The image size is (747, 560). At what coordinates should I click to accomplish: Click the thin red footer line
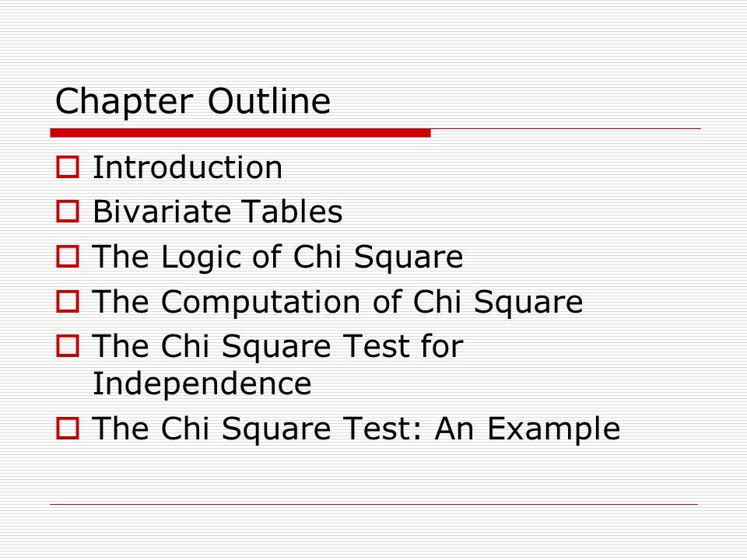coord(374,504)
